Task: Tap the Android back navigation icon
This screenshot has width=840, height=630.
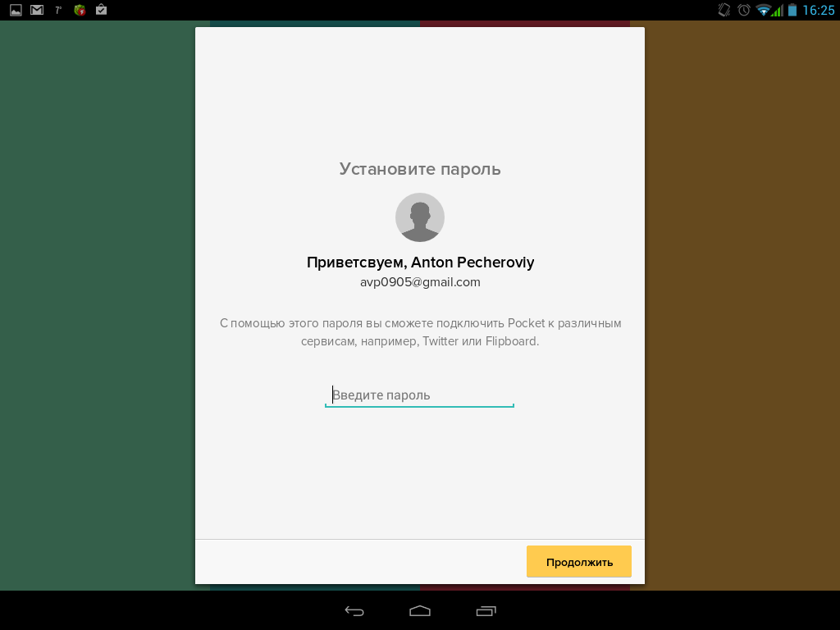Action: (x=354, y=610)
